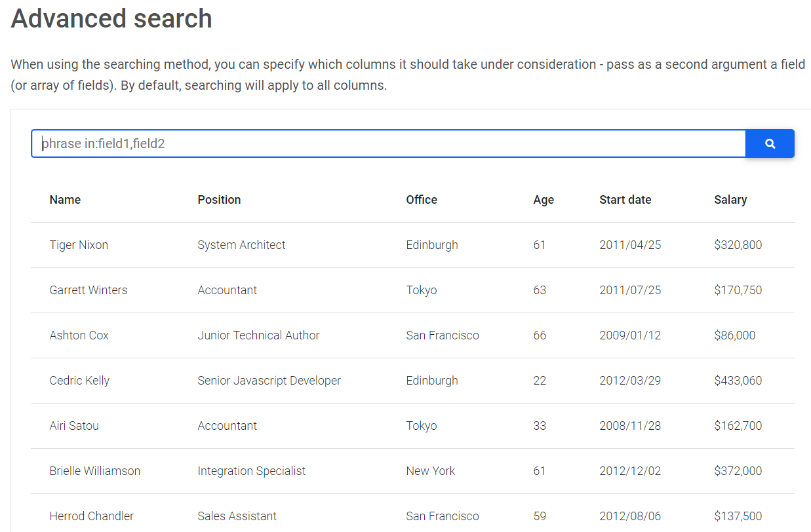Sort by the Salary column header
This screenshot has height=532, width=811.
[x=730, y=200]
